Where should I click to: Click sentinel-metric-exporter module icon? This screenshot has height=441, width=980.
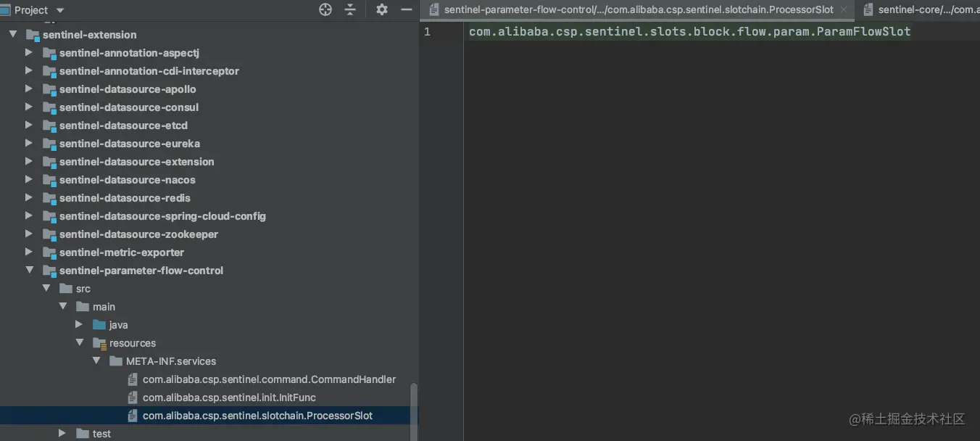49,252
